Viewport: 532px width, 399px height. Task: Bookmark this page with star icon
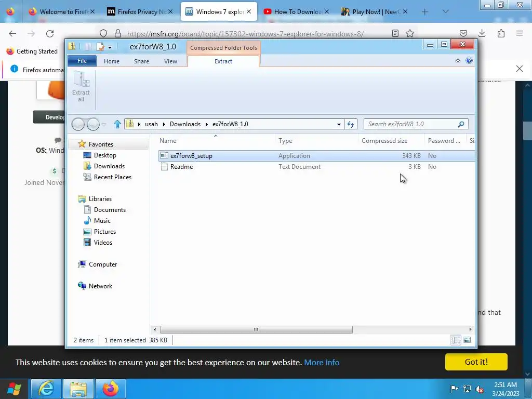pyautogui.click(x=410, y=33)
